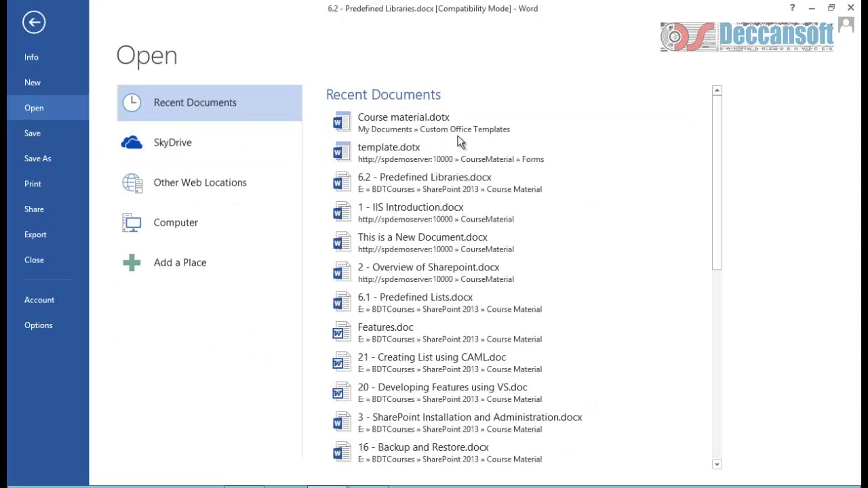The height and width of the screenshot is (488, 868).
Task: Click the Word icon beside template.dotx
Action: 342,152
